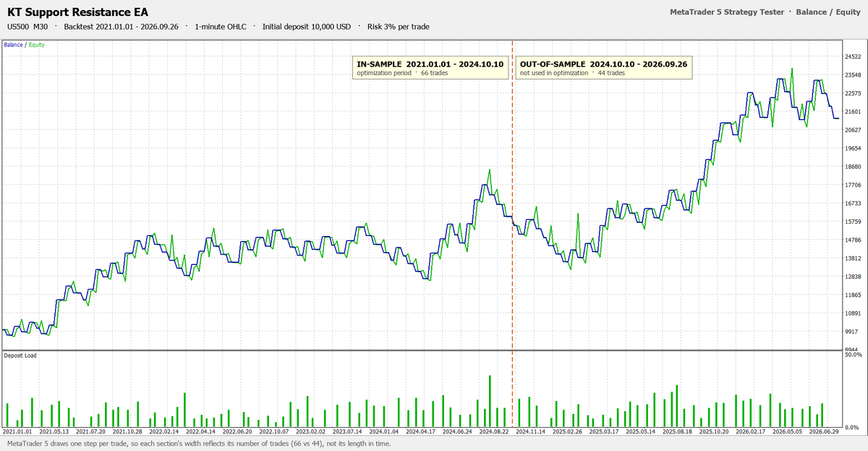Click the x-axis date label 2024.11.14
Image resolution: width=868 pixels, height=451 pixels.
pos(530,431)
